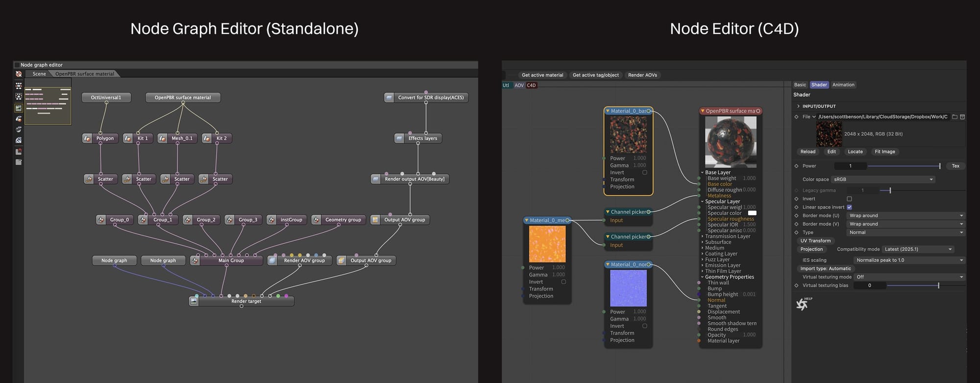This screenshot has width=980, height=383.
Task: Click the Effects layers node's icon
Action: (399, 138)
